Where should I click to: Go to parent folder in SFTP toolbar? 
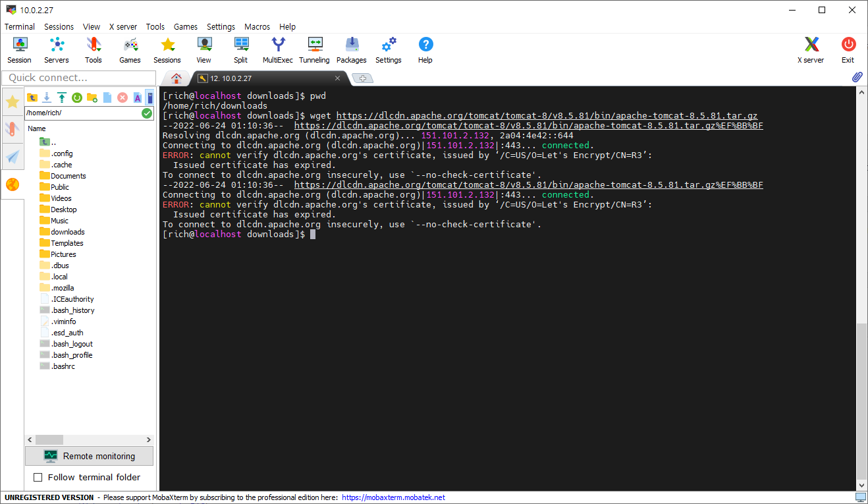pyautogui.click(x=32, y=98)
